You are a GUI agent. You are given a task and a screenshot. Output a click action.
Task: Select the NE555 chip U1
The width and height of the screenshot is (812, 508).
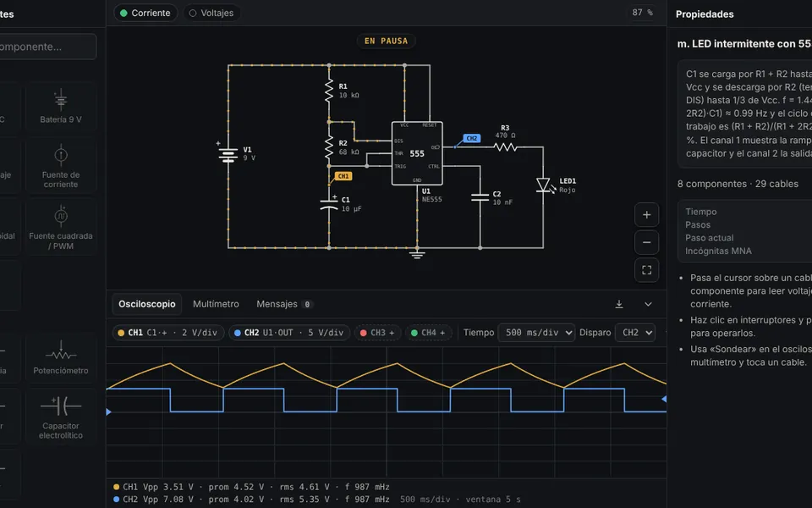pyautogui.click(x=417, y=153)
